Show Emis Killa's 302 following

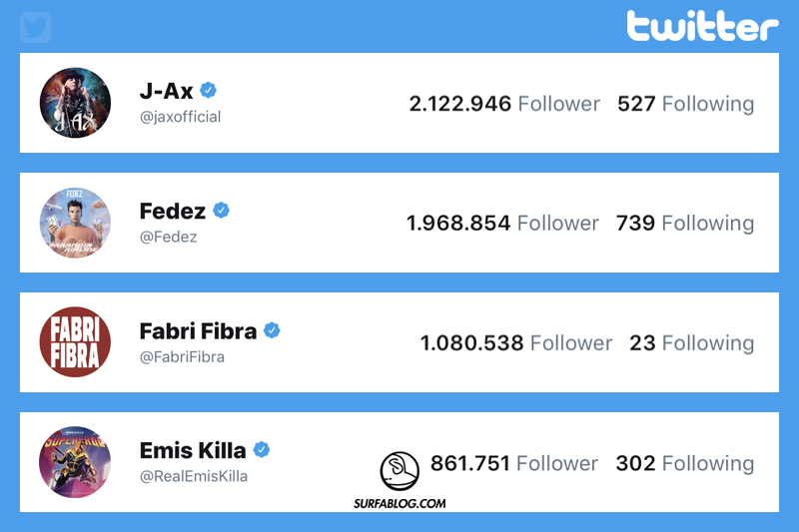tap(685, 463)
